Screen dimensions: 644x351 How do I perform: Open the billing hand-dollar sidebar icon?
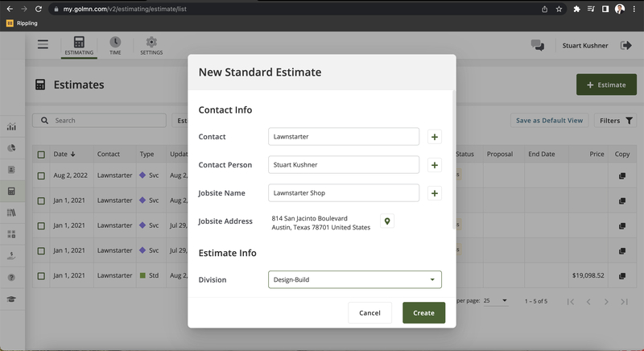pyautogui.click(x=11, y=256)
